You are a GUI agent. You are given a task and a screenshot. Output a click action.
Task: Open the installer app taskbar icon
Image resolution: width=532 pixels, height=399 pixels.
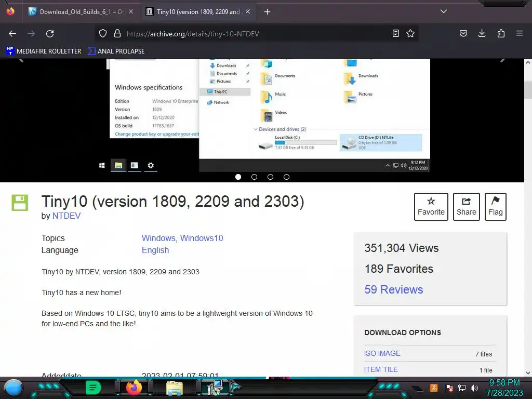[215, 388]
